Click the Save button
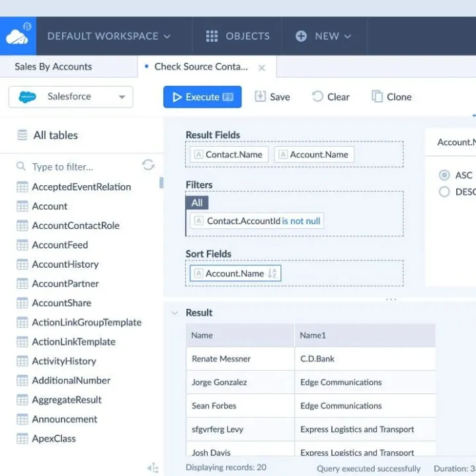The height and width of the screenshot is (476, 476). click(x=272, y=97)
